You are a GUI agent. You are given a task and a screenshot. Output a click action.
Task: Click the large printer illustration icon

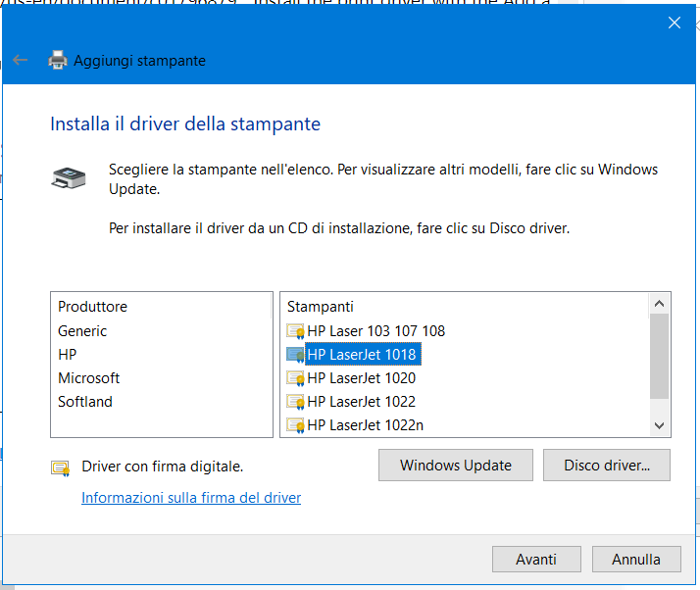coord(69,177)
